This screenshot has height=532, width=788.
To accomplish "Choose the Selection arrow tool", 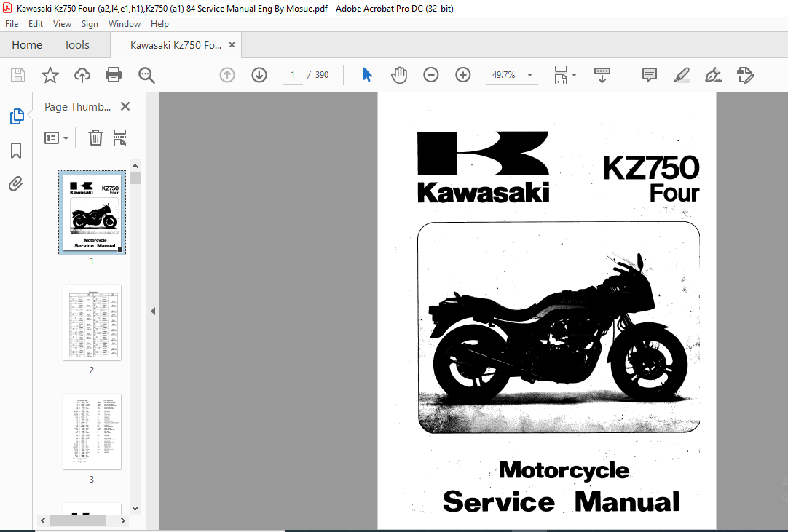I will coord(367,76).
